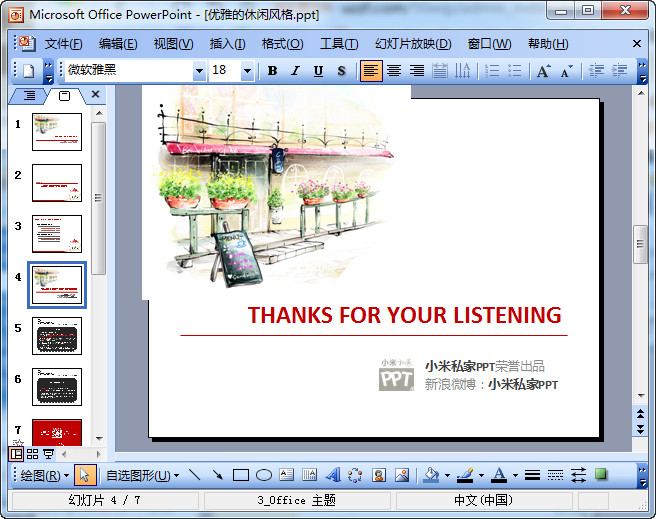Select the Rectangle shape tool
This screenshot has height=519, width=656.
pos(240,475)
